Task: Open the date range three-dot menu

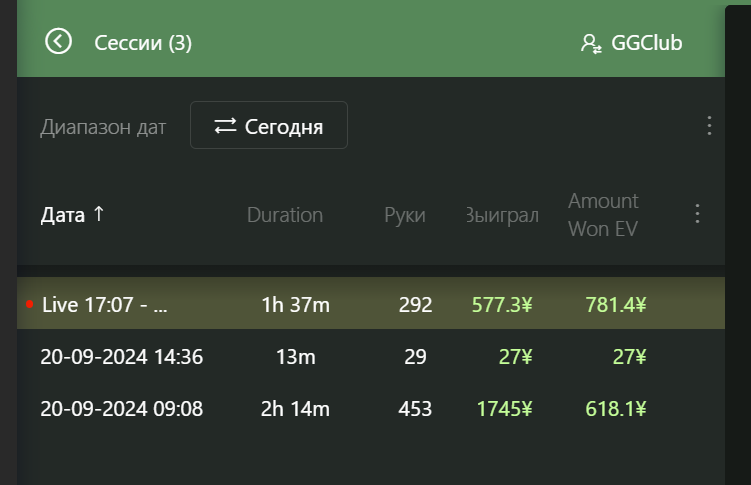Action: coord(709,125)
